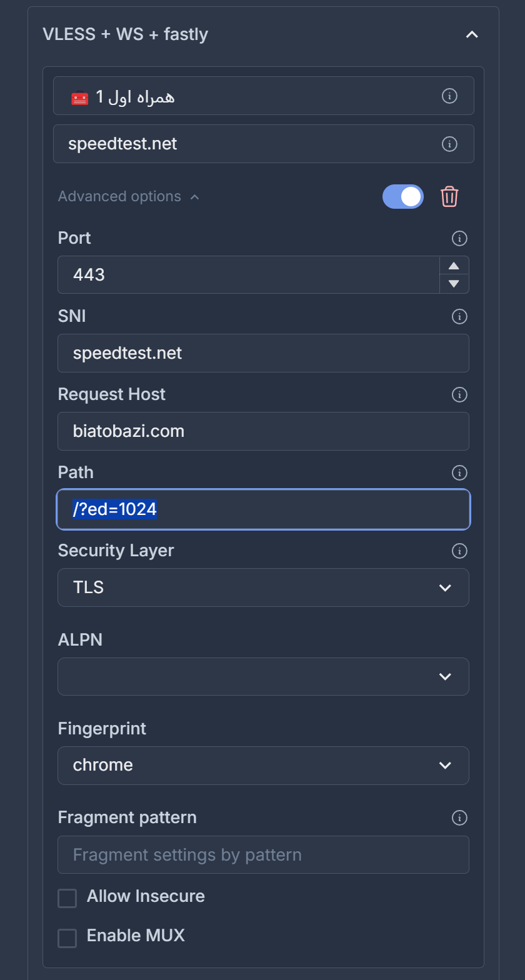Enable the Allow Insecure checkbox
The width and height of the screenshot is (525, 980).
pyautogui.click(x=67, y=898)
